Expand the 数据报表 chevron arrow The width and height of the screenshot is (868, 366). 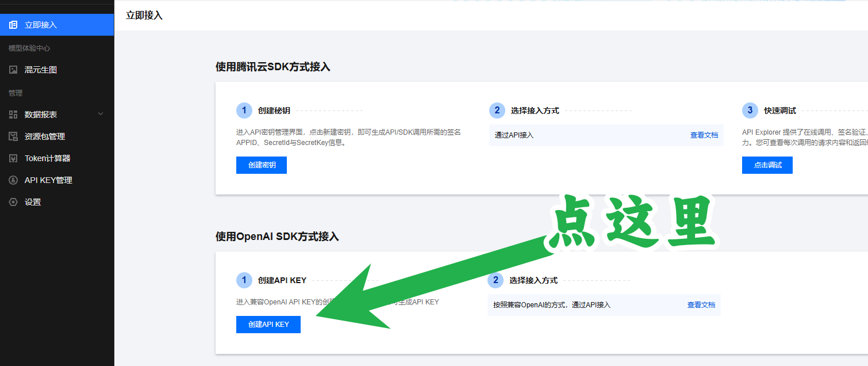[x=101, y=114]
